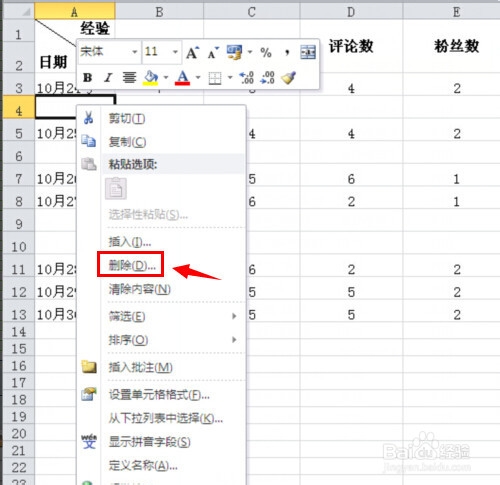Click the scissors cut icon
This screenshot has width=500, height=485.
(89, 118)
